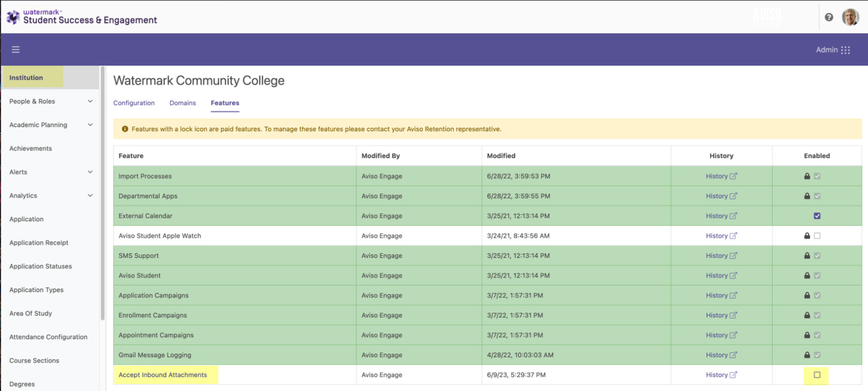Open Application Receipt in the sidebar
This screenshot has width=868, height=391.
coord(39,243)
